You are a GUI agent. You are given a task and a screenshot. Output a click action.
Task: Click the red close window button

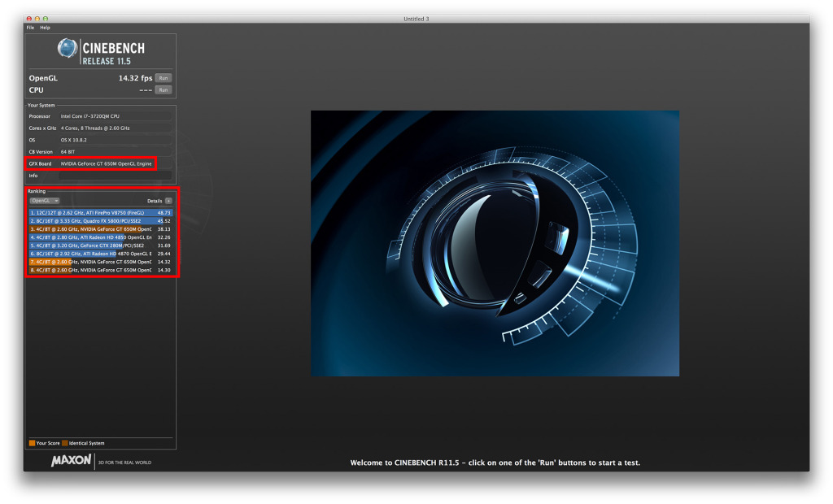click(x=29, y=19)
